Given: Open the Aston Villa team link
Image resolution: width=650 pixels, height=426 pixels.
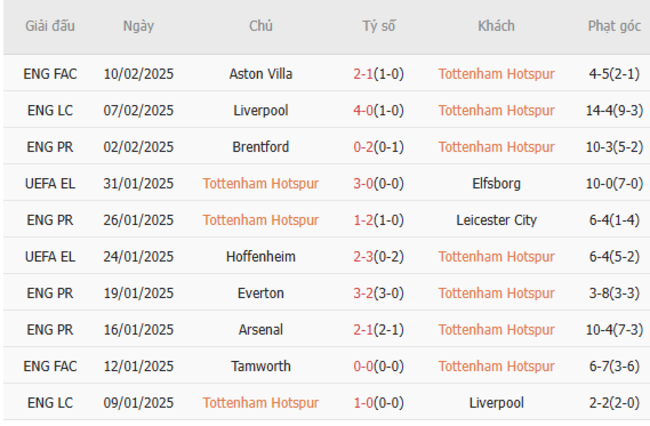Looking at the screenshot, I should (x=260, y=73).
